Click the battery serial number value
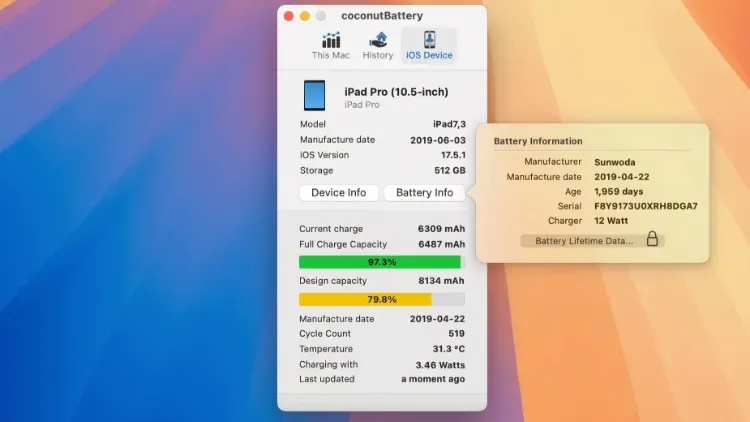Screen dimensions: 750x422 pos(645,206)
